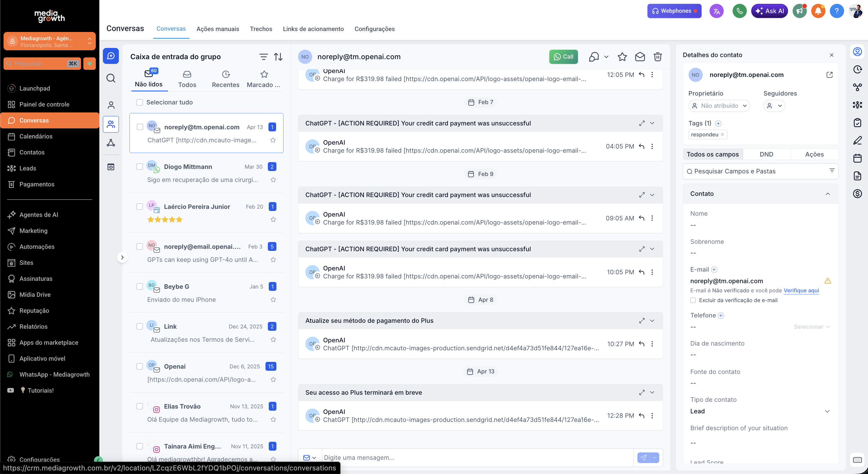This screenshot has width=868, height=474.
Task: Check the Selecionar tudo checkbox
Action: (140, 102)
